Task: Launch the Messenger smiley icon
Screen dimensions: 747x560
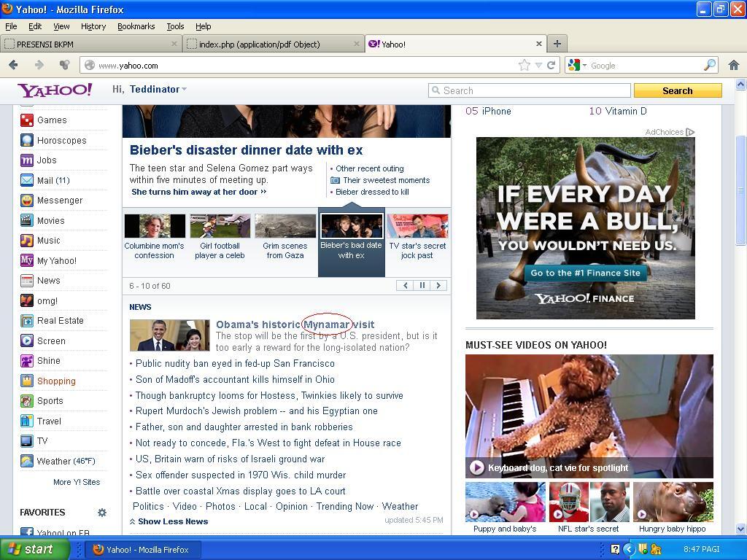Action: (x=27, y=201)
